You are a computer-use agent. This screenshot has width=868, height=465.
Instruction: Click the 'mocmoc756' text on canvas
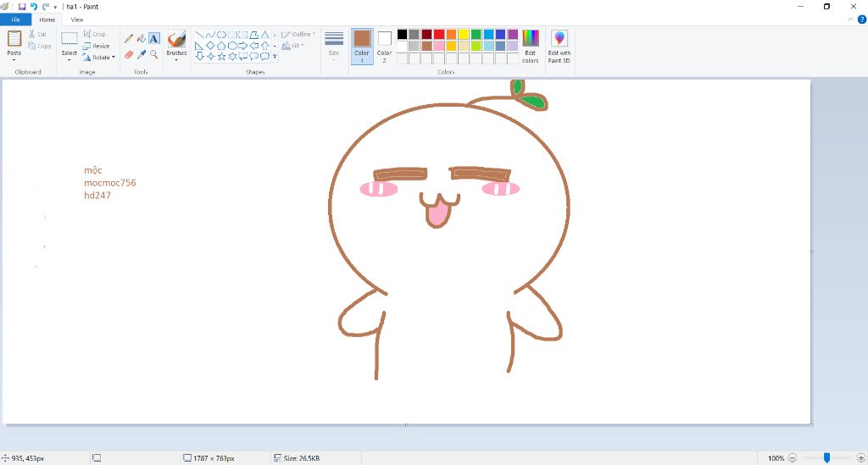tap(110, 182)
